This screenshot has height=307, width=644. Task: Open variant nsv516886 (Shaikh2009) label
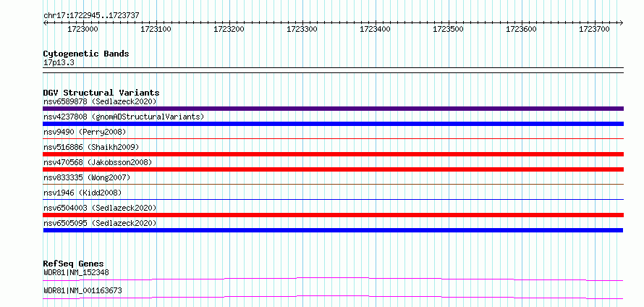point(91,147)
